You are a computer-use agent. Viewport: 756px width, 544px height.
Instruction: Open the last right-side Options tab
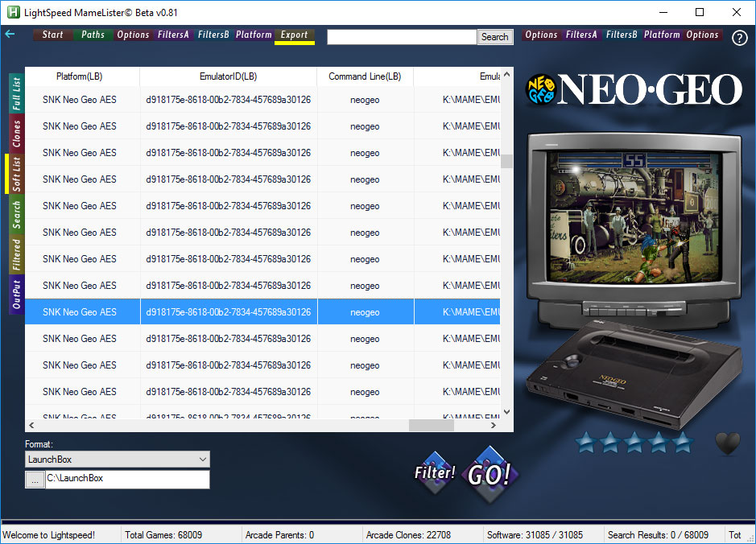703,35
